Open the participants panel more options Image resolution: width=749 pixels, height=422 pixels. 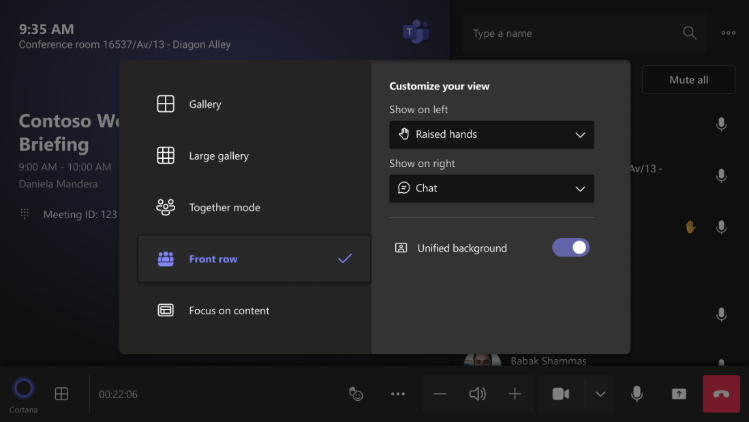[x=728, y=33]
